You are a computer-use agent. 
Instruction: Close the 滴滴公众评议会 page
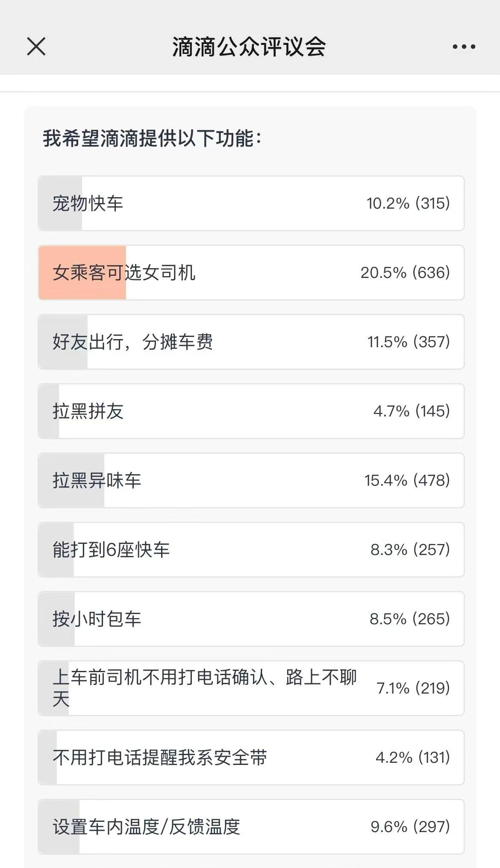click(x=36, y=46)
